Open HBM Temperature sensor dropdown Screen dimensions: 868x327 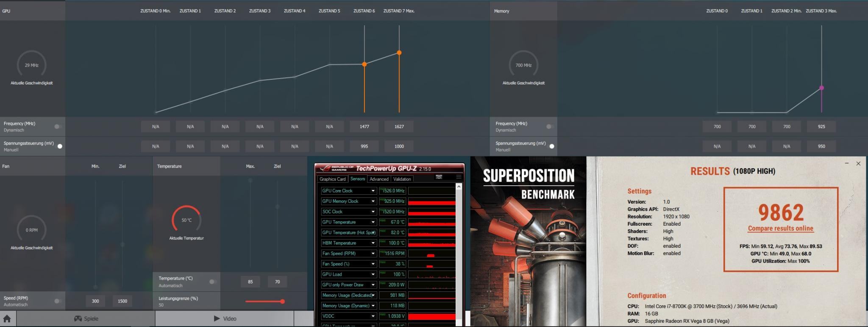point(373,243)
